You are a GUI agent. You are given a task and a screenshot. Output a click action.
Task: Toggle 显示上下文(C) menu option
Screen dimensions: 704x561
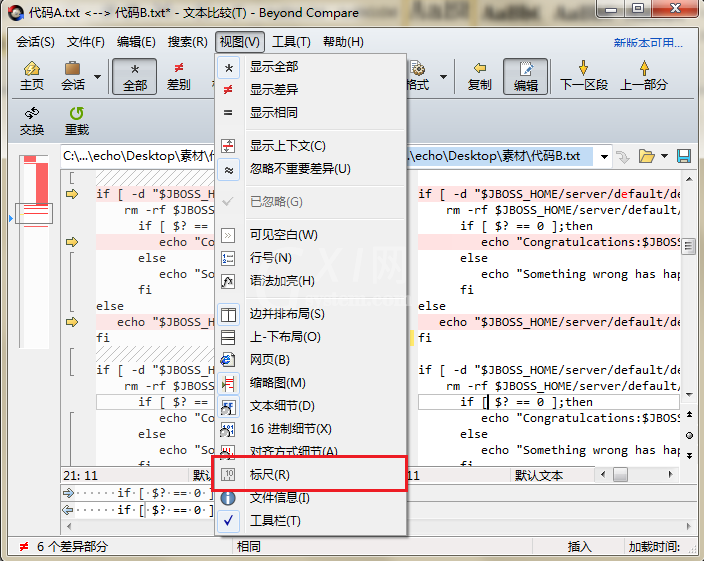tap(311, 146)
